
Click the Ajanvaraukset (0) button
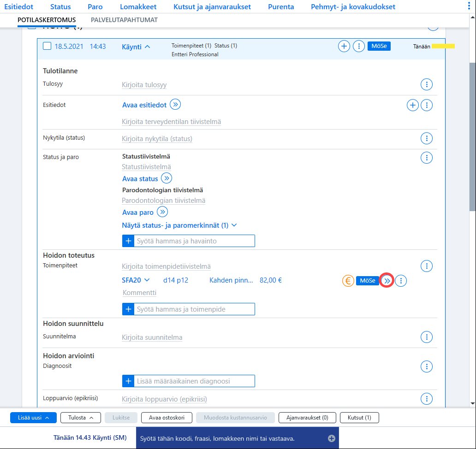(307, 418)
